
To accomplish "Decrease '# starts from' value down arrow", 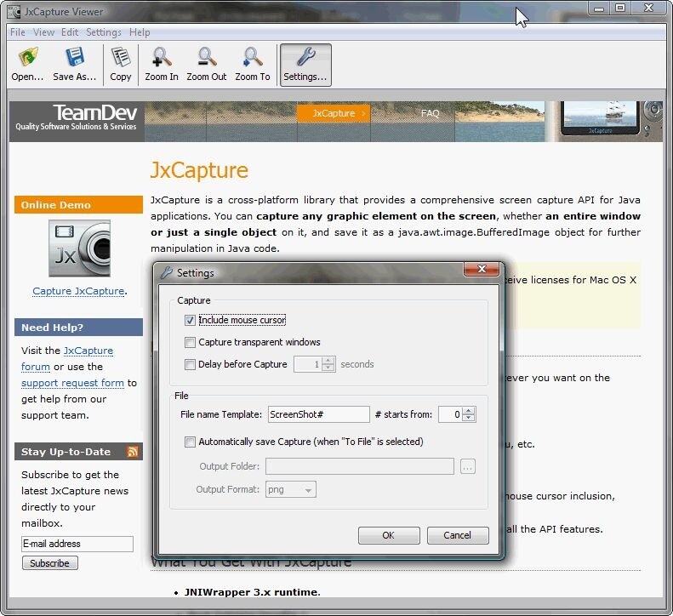I will coord(469,418).
